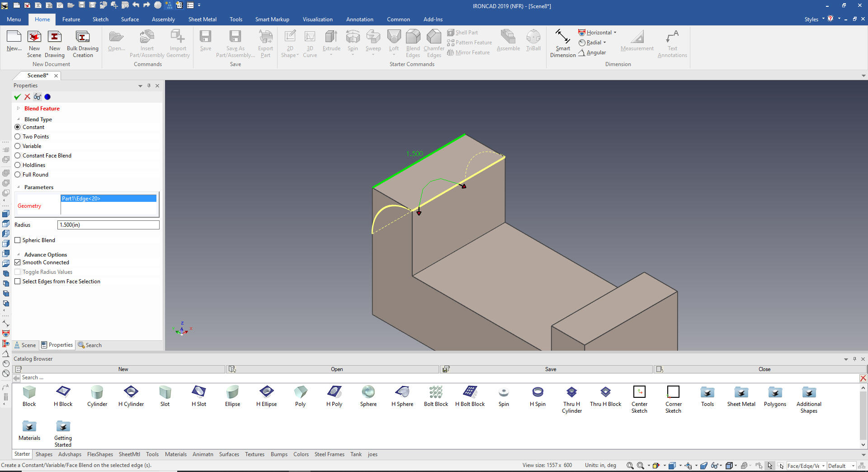Expand the Blend Feature section
This screenshot has width=868, height=472.
pyautogui.click(x=19, y=109)
